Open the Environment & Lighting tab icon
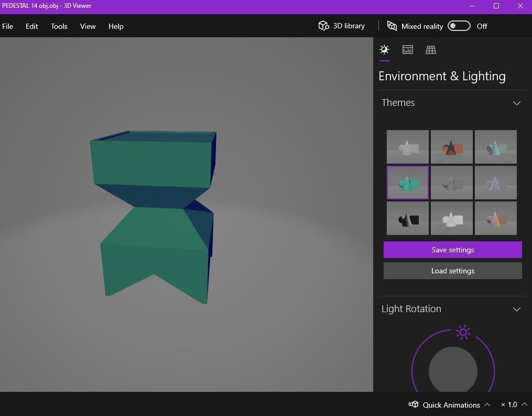This screenshot has height=416, width=532. pos(384,50)
